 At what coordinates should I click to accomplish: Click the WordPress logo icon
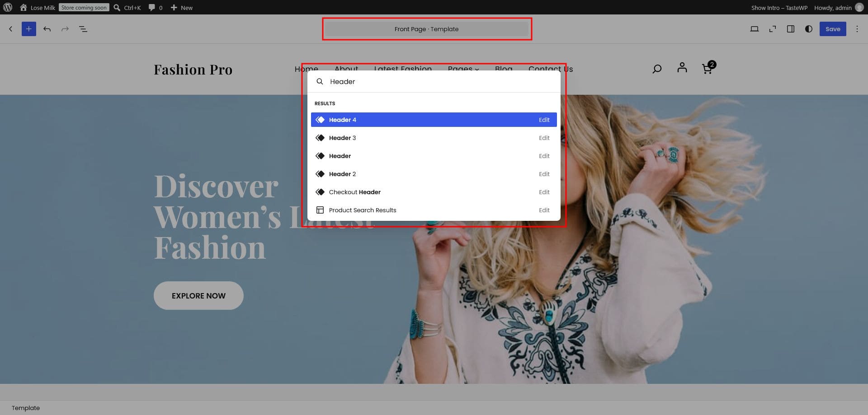tap(8, 7)
